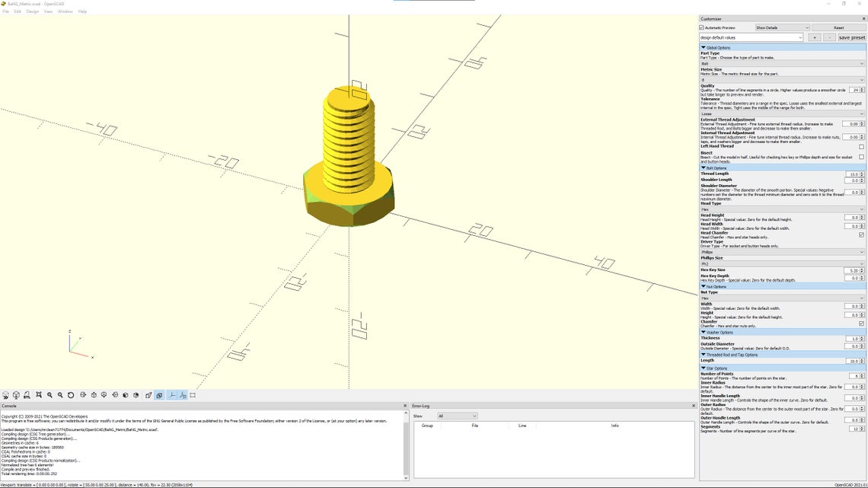Viewport: 868px width, 488px height.
Task: Collapse the Bolt Options section
Action: (x=704, y=167)
